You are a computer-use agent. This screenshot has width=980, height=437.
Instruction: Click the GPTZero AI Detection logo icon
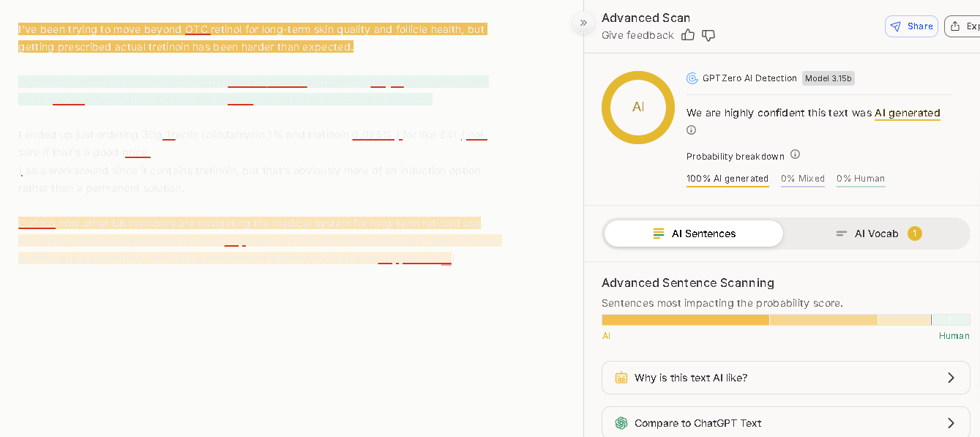tap(692, 78)
